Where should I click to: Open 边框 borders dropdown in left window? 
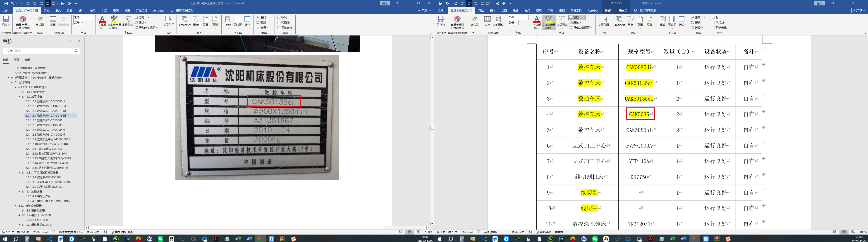coord(148,17)
